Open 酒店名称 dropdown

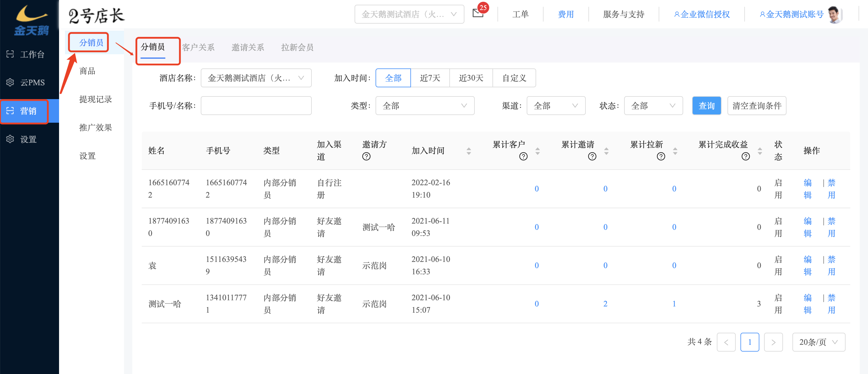point(256,78)
